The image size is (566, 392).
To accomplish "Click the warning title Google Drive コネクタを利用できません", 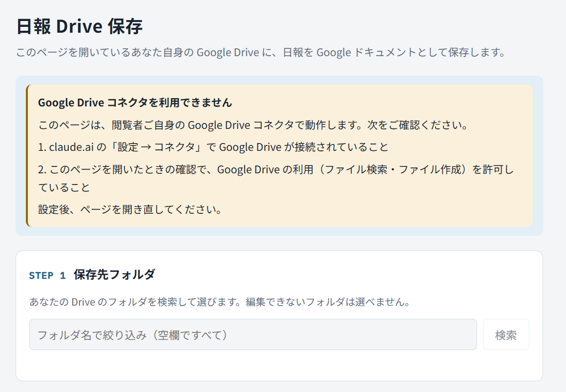I will click(x=135, y=103).
